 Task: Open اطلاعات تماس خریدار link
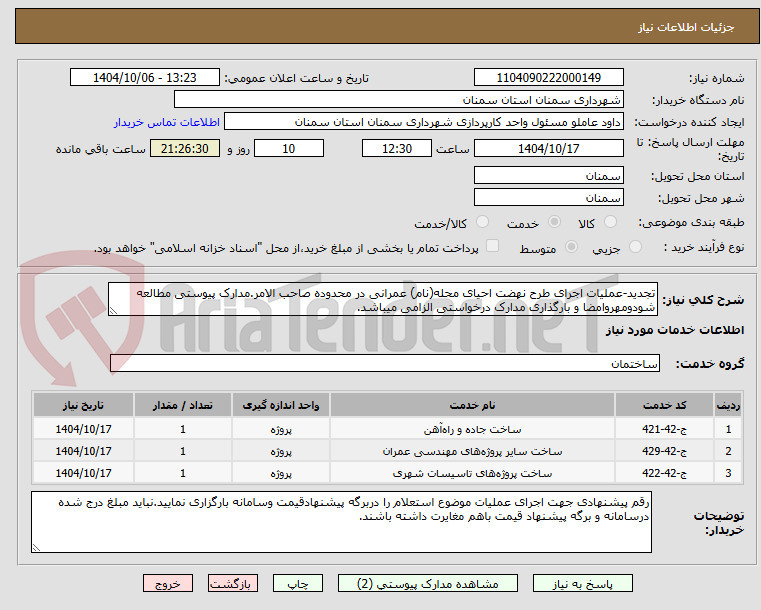pos(167,122)
